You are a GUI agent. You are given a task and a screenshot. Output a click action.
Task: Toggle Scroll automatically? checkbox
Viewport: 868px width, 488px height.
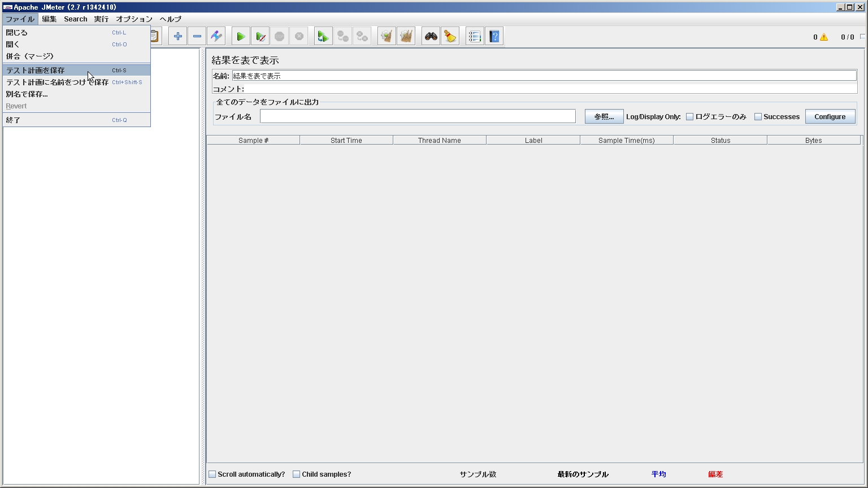(212, 474)
